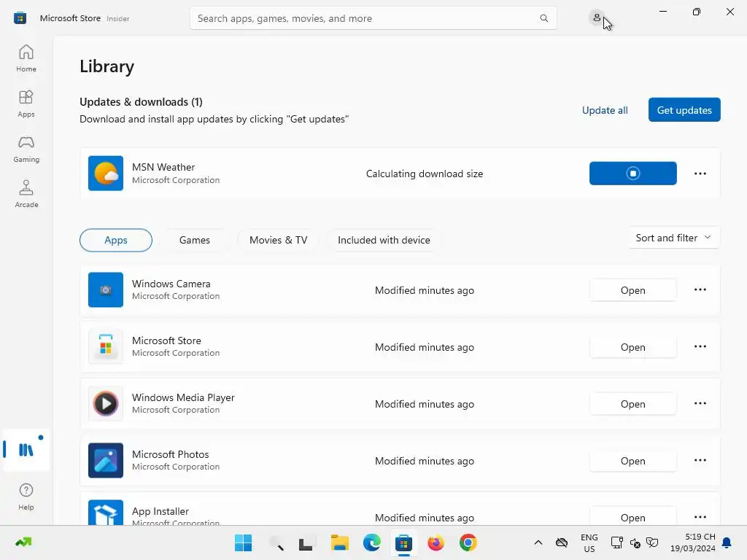Open more options for Windows Media Player

700,403
